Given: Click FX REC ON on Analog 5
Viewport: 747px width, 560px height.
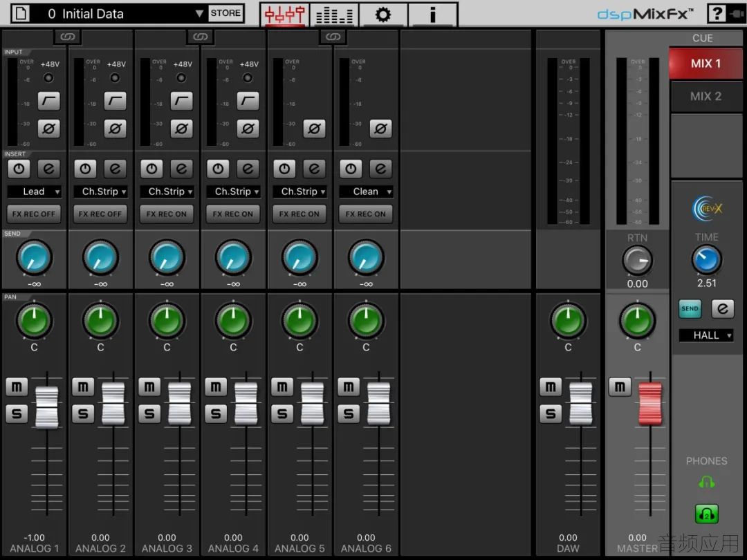Looking at the screenshot, I should (x=299, y=214).
